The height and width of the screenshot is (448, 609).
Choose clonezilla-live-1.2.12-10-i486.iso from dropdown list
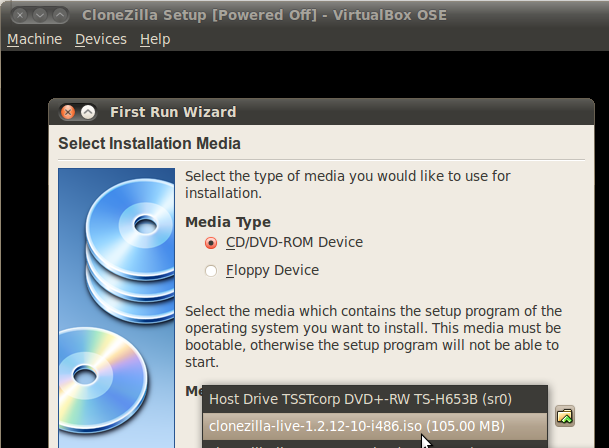[375, 426]
